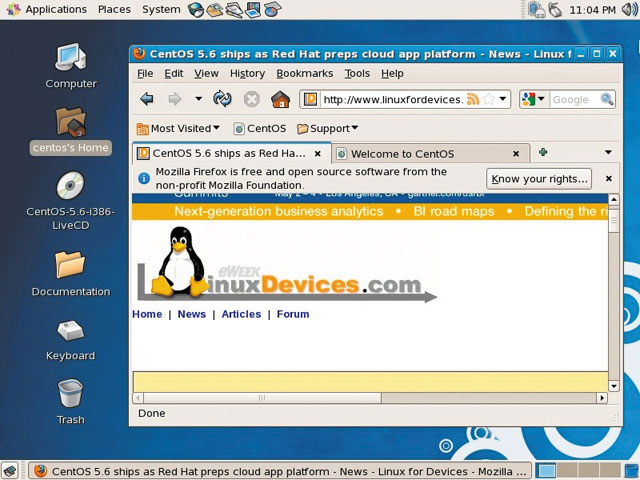The width and height of the screenshot is (640, 480).
Task: Bookmark page with the star icon
Action: 488,99
